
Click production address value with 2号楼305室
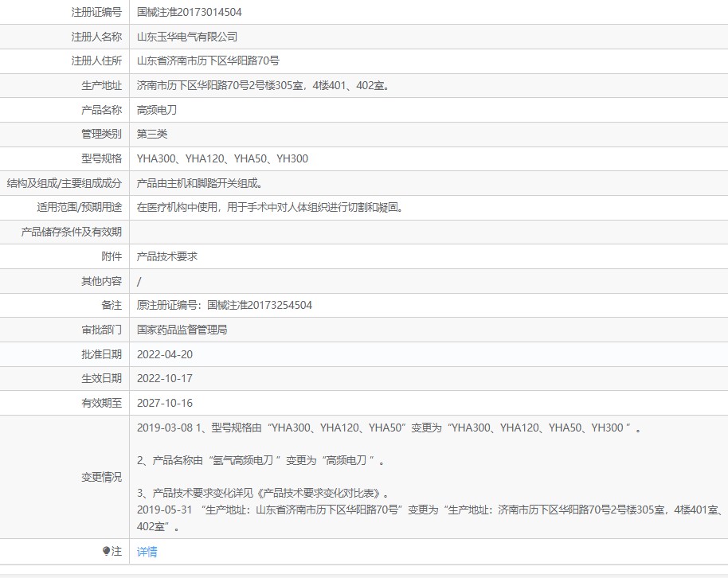pyautogui.click(x=264, y=85)
